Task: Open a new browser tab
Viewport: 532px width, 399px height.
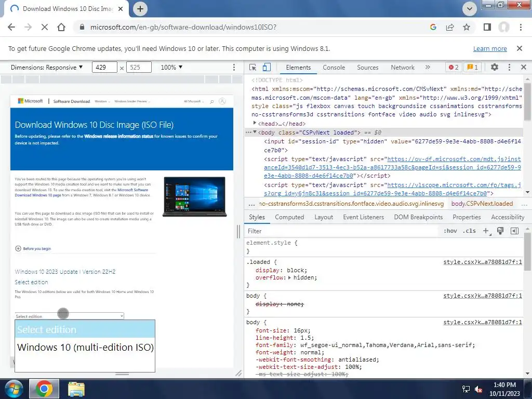Action: coord(140,9)
